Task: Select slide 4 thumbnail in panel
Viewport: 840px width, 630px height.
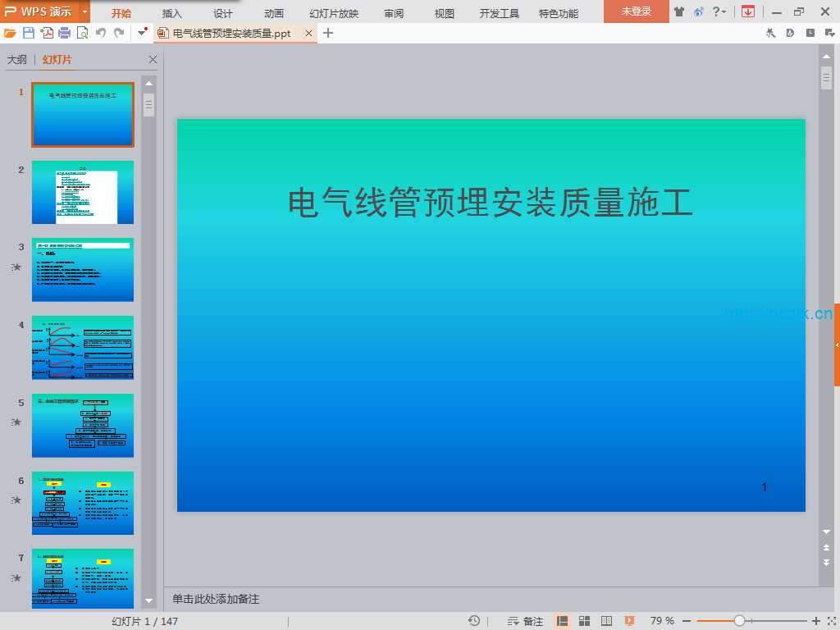Action: 83,348
